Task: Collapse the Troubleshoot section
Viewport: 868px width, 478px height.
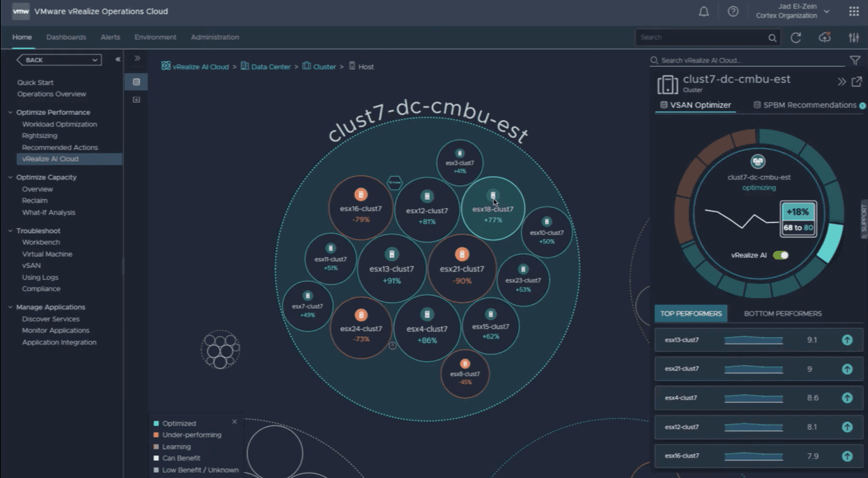Action: tap(11, 231)
